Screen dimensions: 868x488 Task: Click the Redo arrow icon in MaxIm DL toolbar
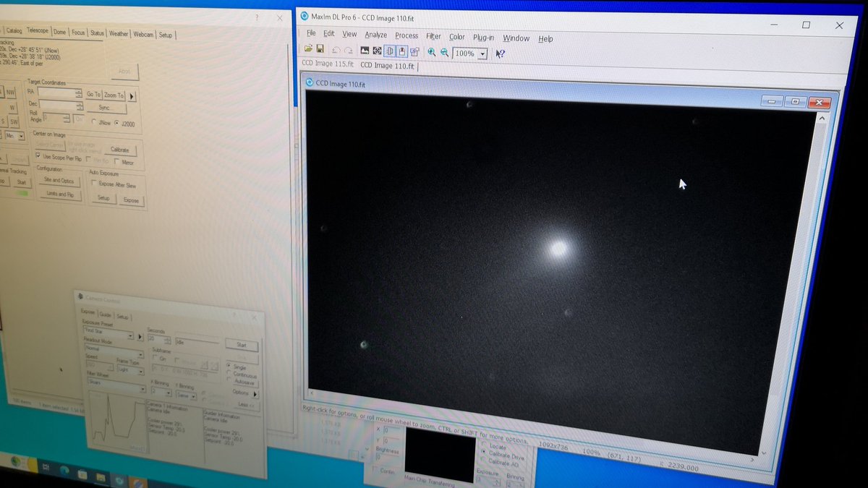[x=348, y=51]
